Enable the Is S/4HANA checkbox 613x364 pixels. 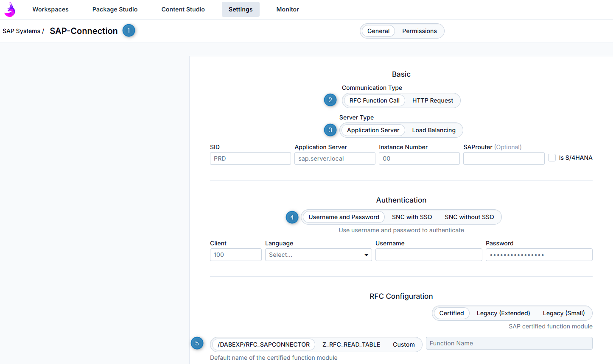point(552,158)
